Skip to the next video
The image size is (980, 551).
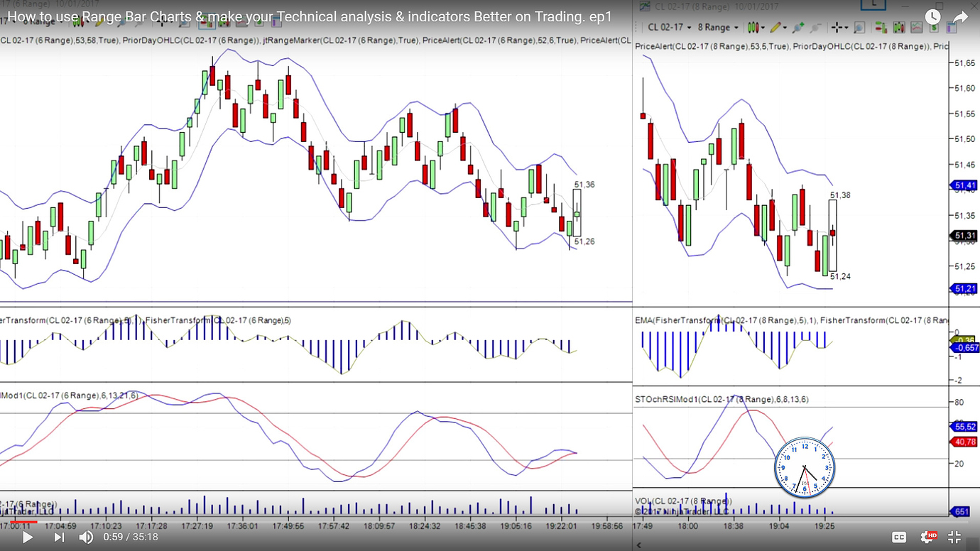point(59,537)
